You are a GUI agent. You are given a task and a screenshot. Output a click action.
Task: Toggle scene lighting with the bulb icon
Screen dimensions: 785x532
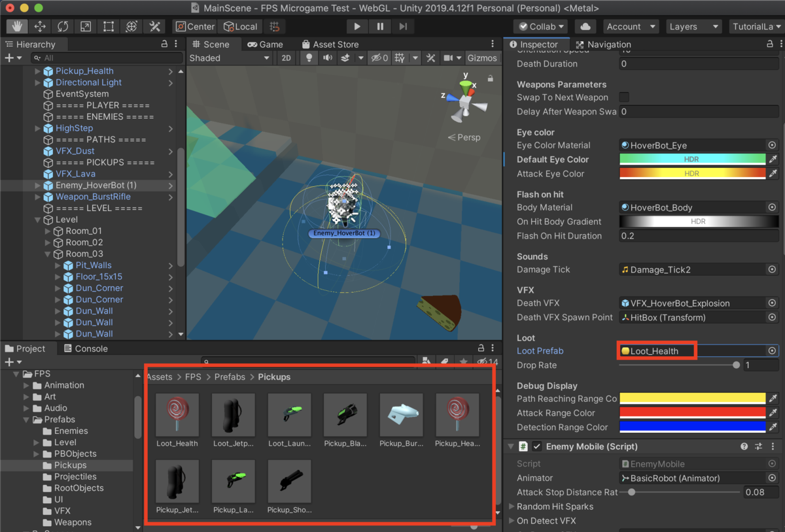pyautogui.click(x=309, y=58)
